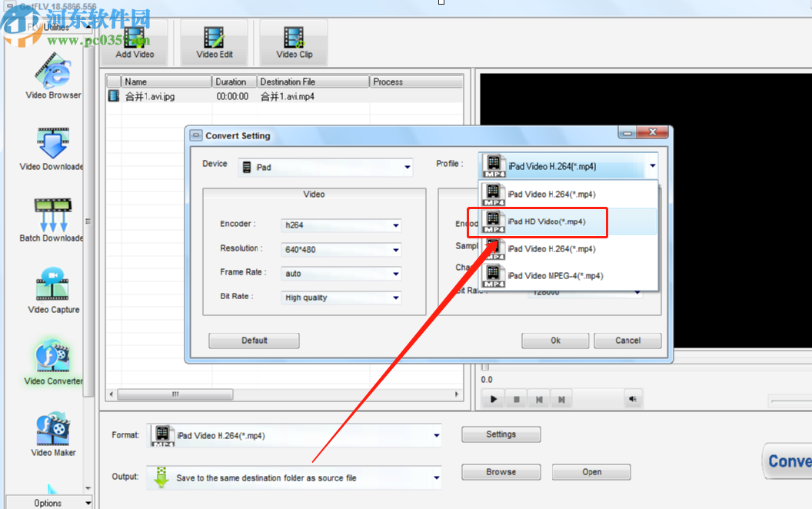Expand the Format dropdown at bottom
This screenshot has width=812, height=509.
[437, 435]
